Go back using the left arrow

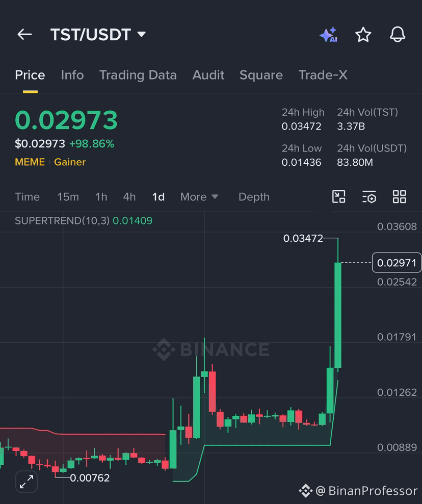(x=25, y=34)
